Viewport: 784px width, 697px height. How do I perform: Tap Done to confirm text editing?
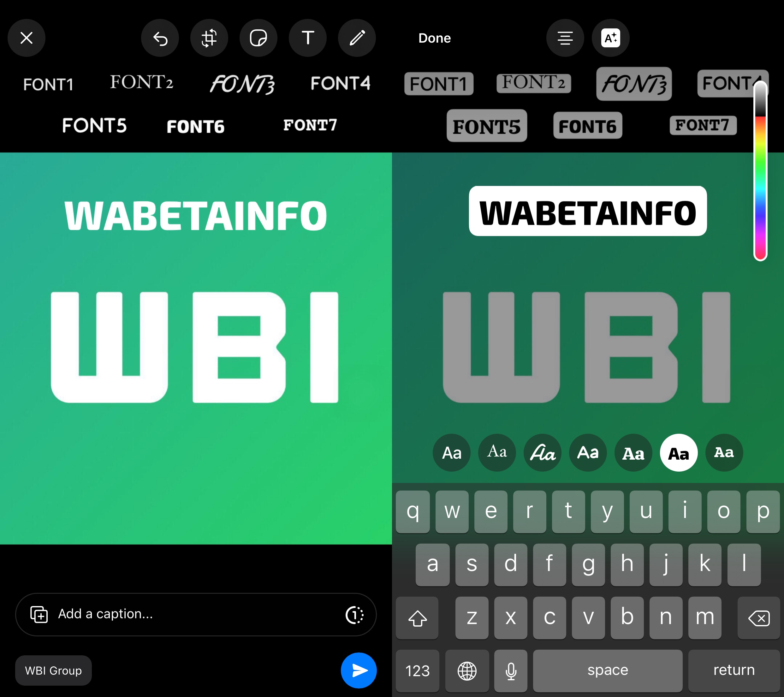click(435, 37)
